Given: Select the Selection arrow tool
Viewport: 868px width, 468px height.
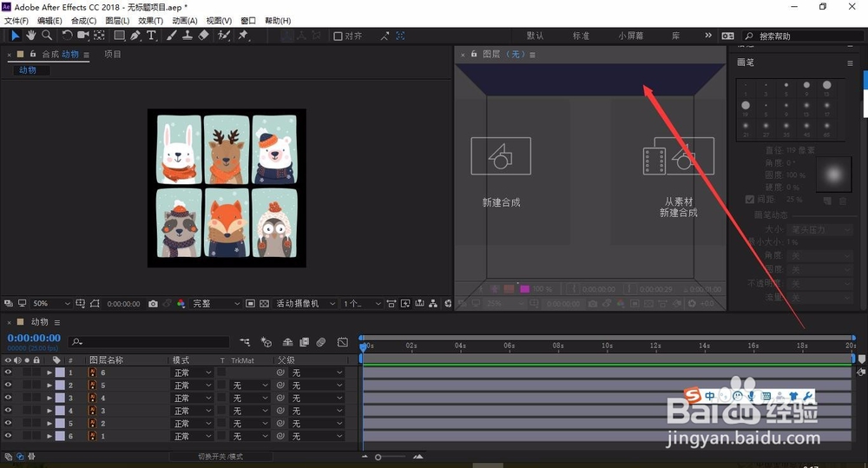Looking at the screenshot, I should [15, 36].
